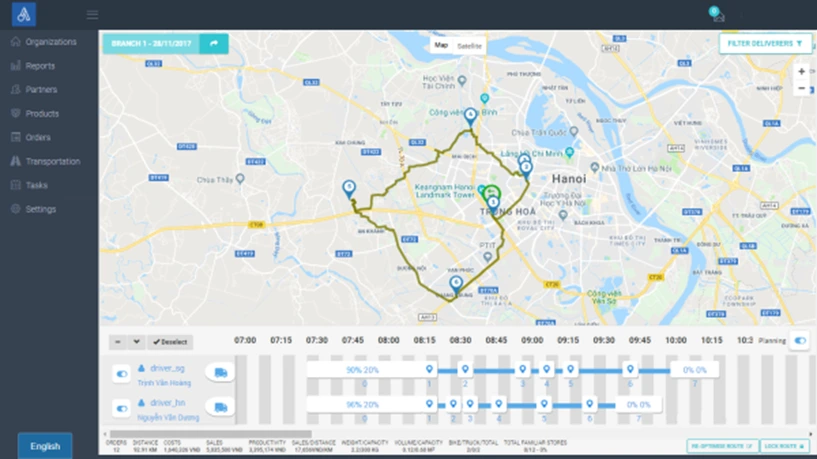Open the notifications inbox icon
This screenshot has height=459, width=817.
pyautogui.click(x=717, y=15)
